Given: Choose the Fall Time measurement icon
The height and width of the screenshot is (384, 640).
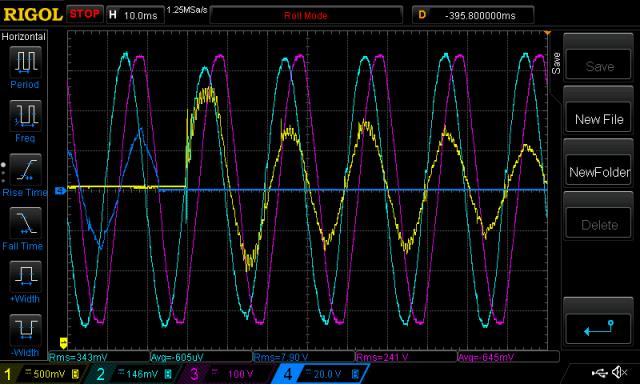Looking at the screenshot, I should [25, 223].
